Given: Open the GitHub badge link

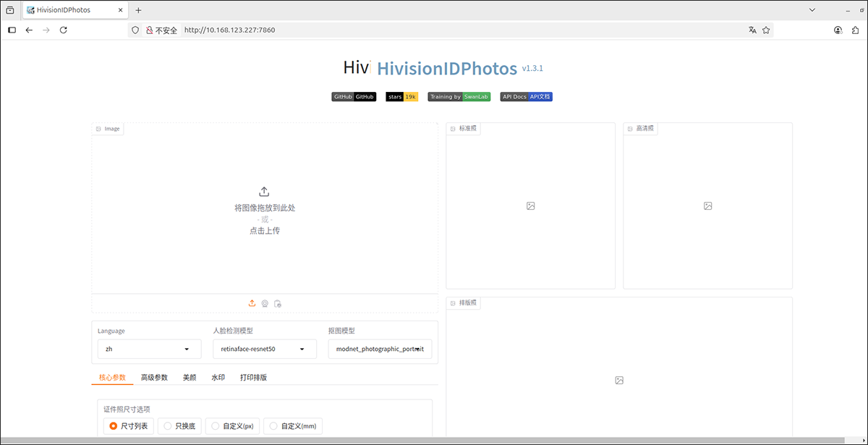Looking at the screenshot, I should (354, 97).
